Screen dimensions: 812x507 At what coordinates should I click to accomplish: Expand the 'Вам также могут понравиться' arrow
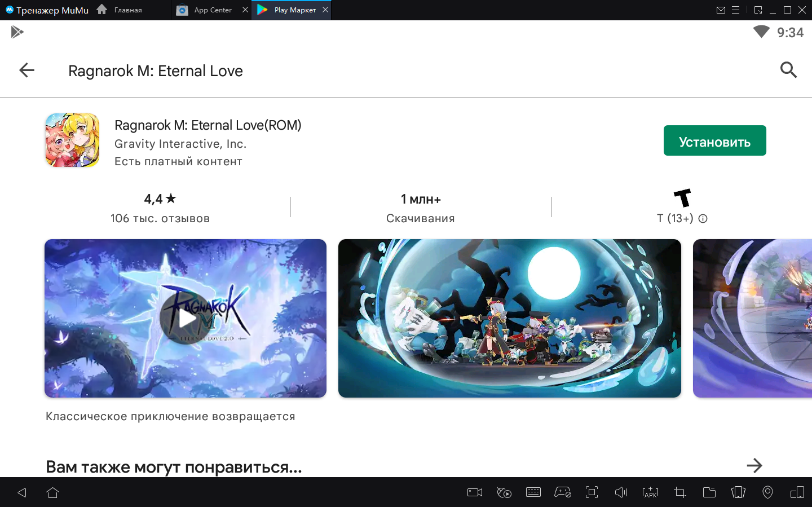coord(754,465)
